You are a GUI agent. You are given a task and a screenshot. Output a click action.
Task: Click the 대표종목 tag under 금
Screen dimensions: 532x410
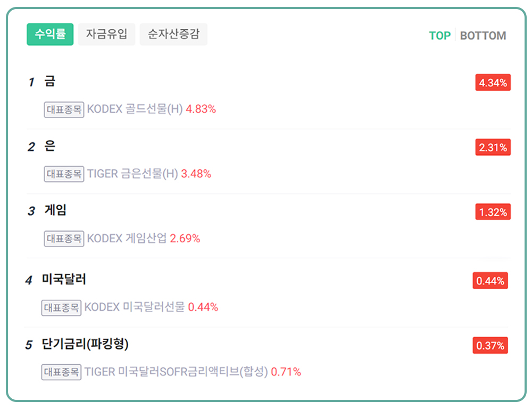[64, 110]
